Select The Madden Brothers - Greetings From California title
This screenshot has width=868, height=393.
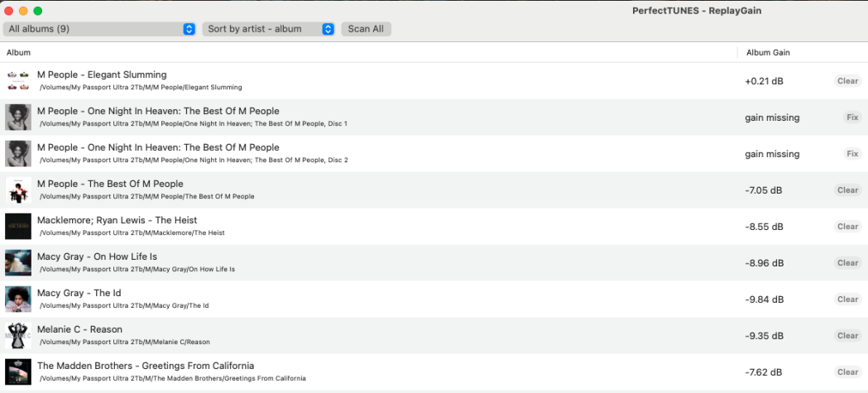pyautogui.click(x=146, y=366)
